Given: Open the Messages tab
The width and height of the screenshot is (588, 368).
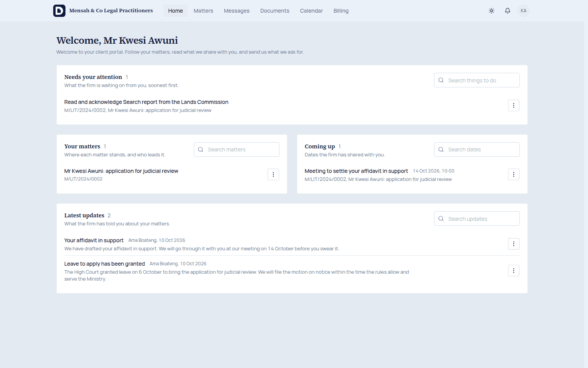Looking at the screenshot, I should (x=237, y=11).
